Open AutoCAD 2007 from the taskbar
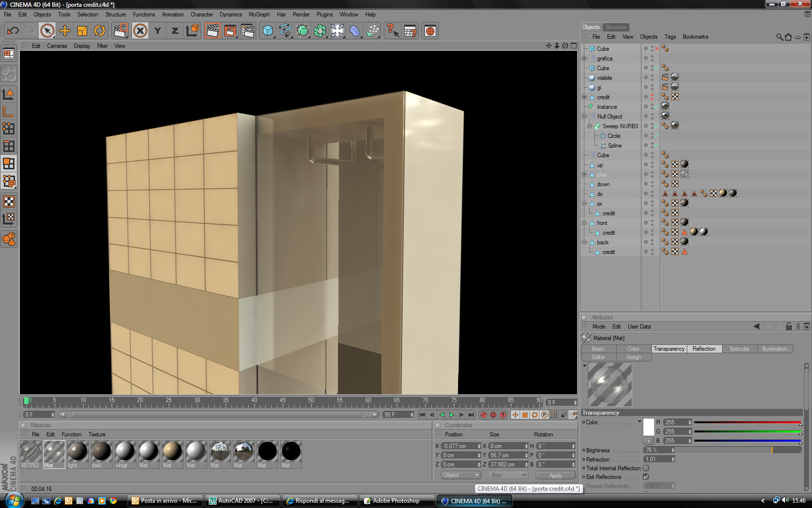Screen dimensions: 812x508 (240, 501)
